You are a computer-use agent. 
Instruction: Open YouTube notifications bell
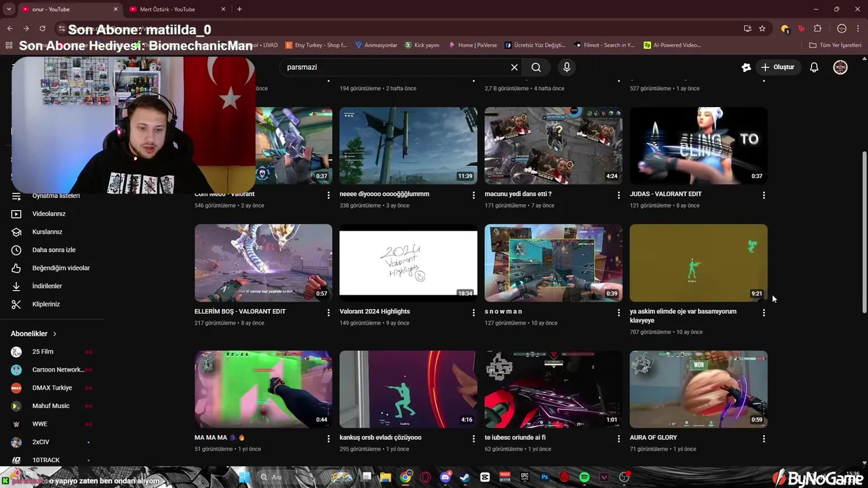pyautogui.click(x=814, y=67)
